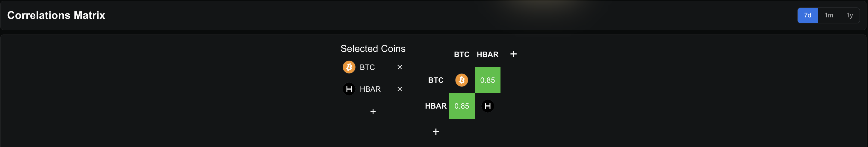Click the HBAR row label in matrix
This screenshot has height=147, width=868.
435,106
